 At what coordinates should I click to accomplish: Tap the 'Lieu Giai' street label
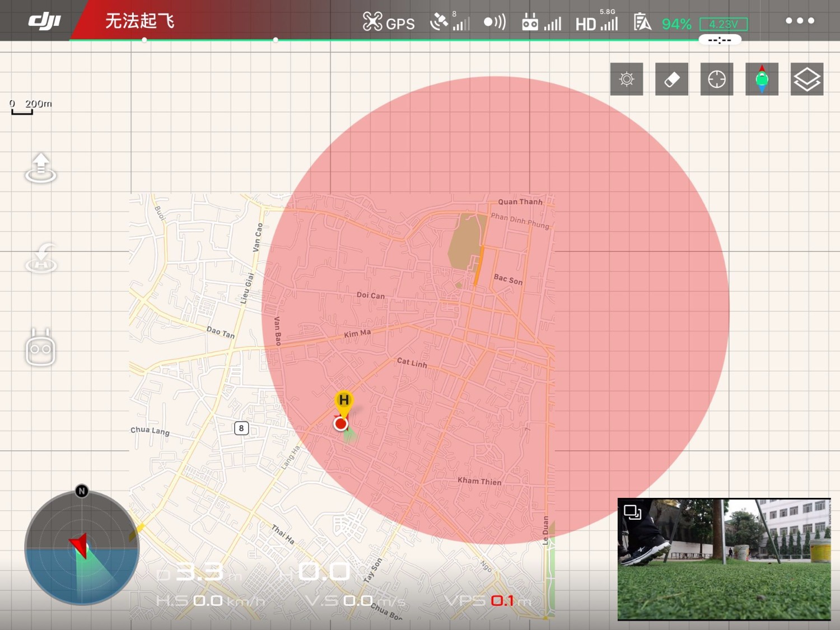[246, 288]
